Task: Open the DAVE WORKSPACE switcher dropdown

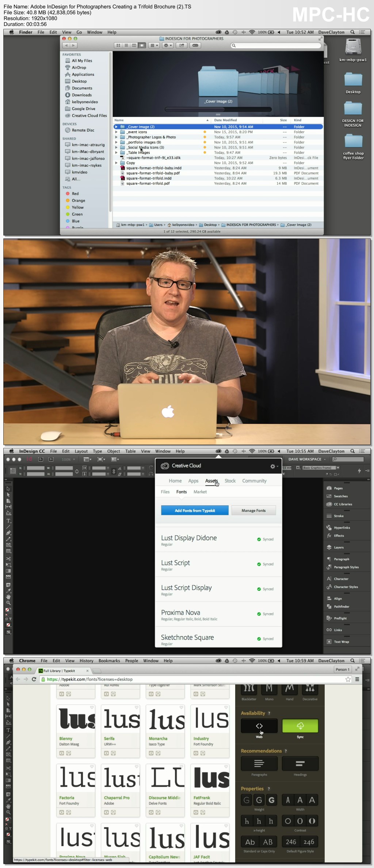Action: pyautogui.click(x=307, y=459)
